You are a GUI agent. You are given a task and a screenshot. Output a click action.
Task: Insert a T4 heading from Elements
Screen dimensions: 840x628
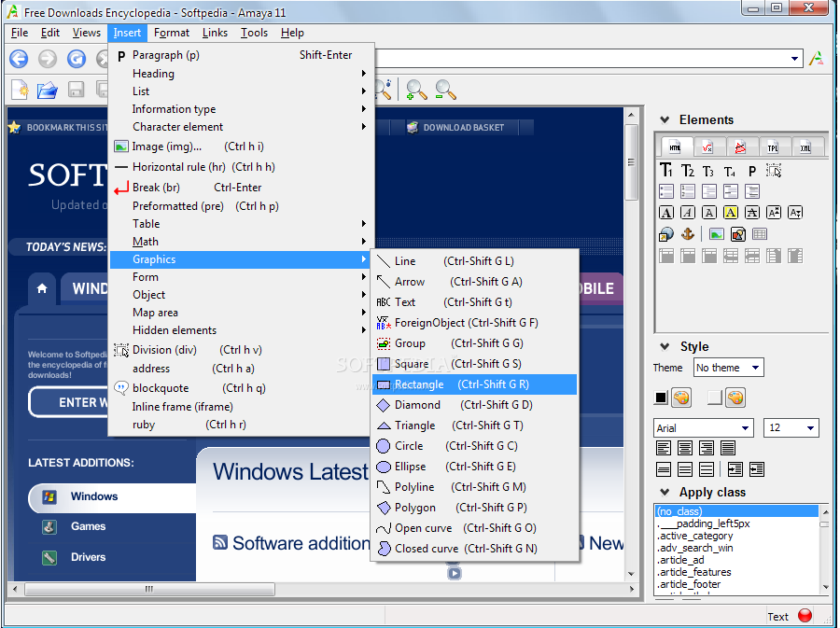click(730, 171)
